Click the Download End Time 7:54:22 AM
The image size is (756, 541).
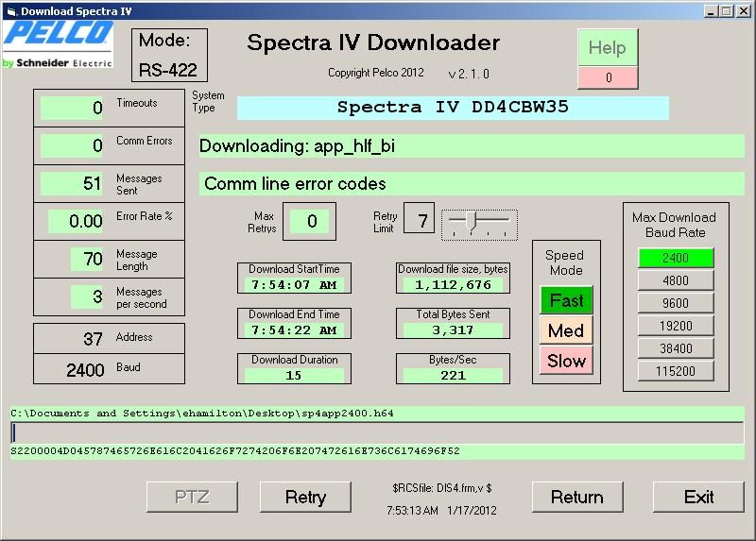(x=294, y=330)
